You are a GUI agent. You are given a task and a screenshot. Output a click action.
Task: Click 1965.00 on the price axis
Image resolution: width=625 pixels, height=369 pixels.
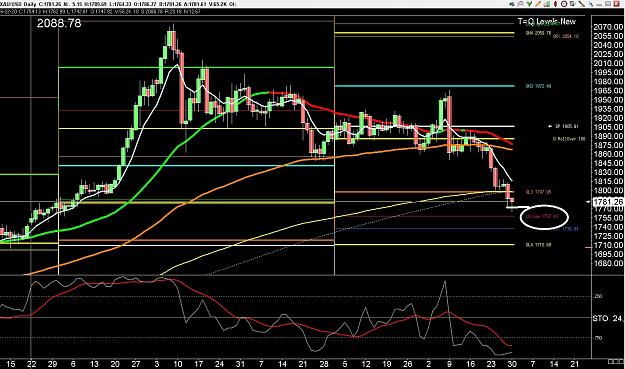pos(608,91)
